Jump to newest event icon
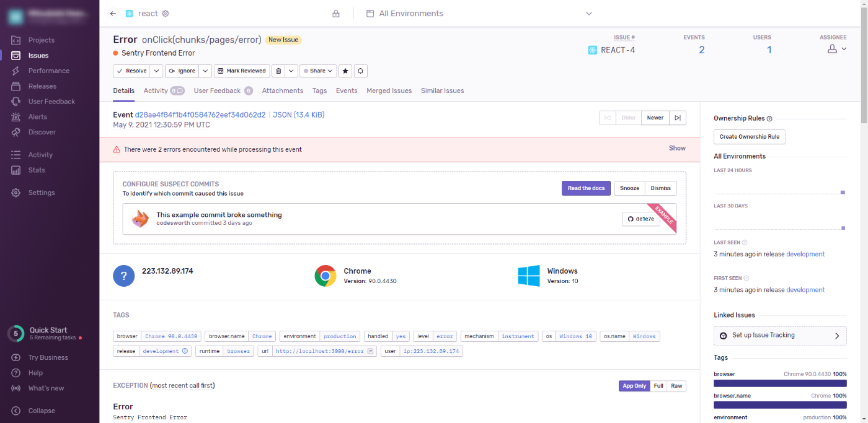The image size is (868, 423). tap(678, 118)
